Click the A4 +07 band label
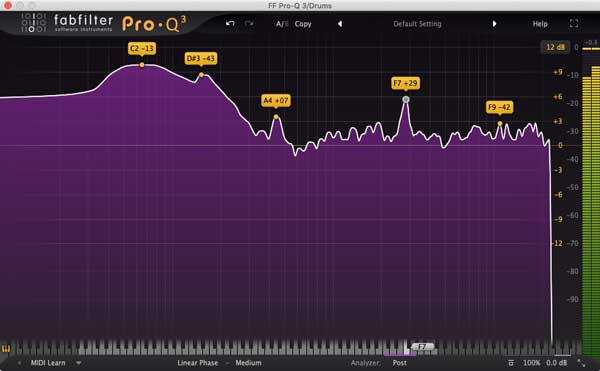Image resolution: width=600 pixels, height=371 pixels. coord(276,101)
